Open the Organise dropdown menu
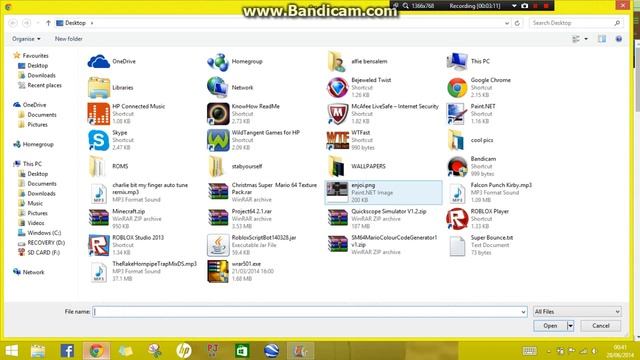640x360 pixels. 26,39
